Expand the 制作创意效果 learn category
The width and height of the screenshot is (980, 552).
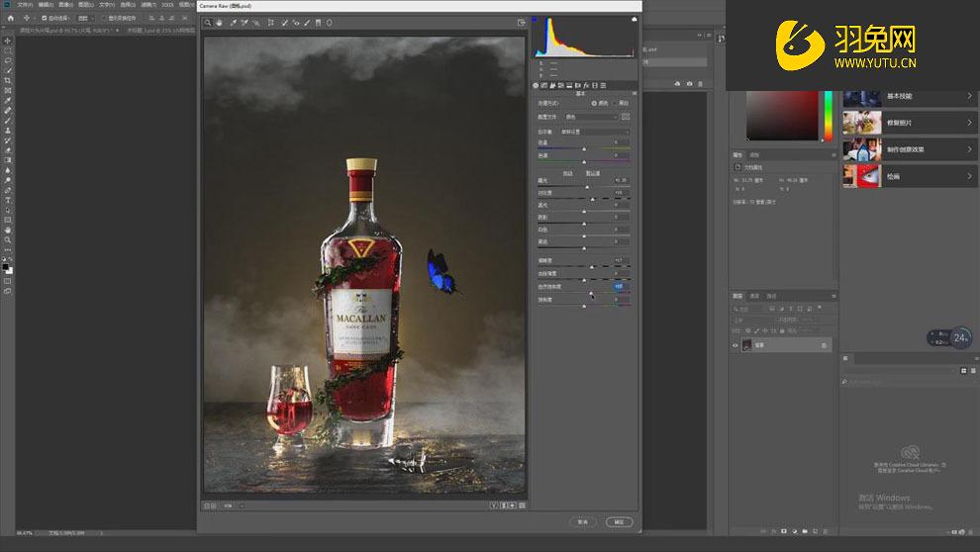(910, 149)
